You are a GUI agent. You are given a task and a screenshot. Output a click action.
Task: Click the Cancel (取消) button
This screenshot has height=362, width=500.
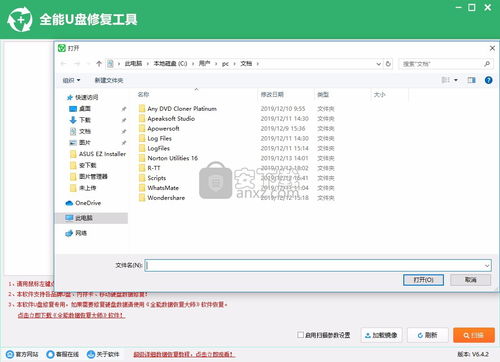(470, 280)
